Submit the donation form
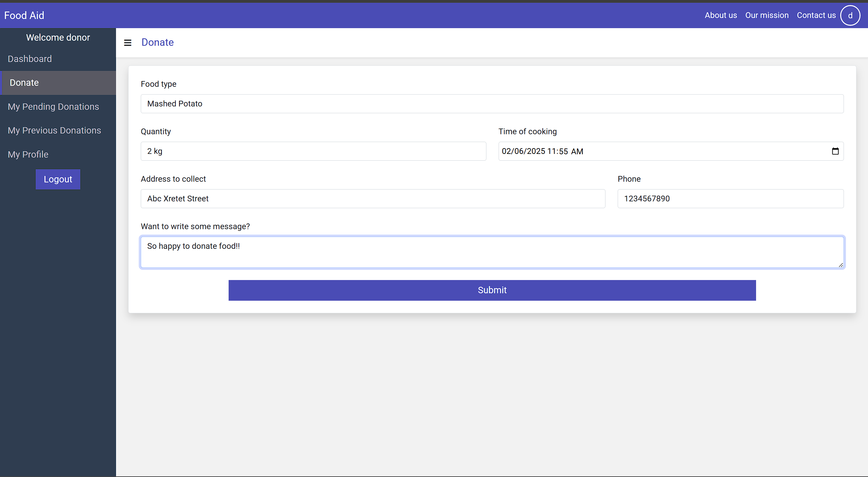868x477 pixels. point(492,290)
